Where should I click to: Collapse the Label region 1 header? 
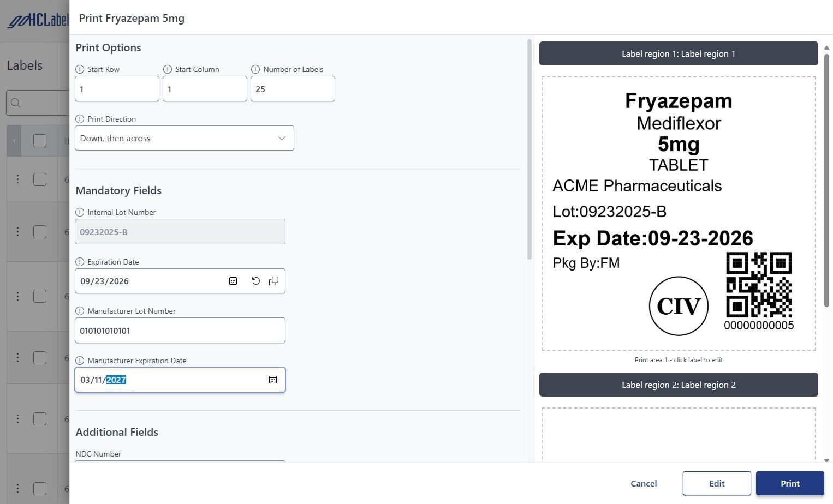pos(678,53)
